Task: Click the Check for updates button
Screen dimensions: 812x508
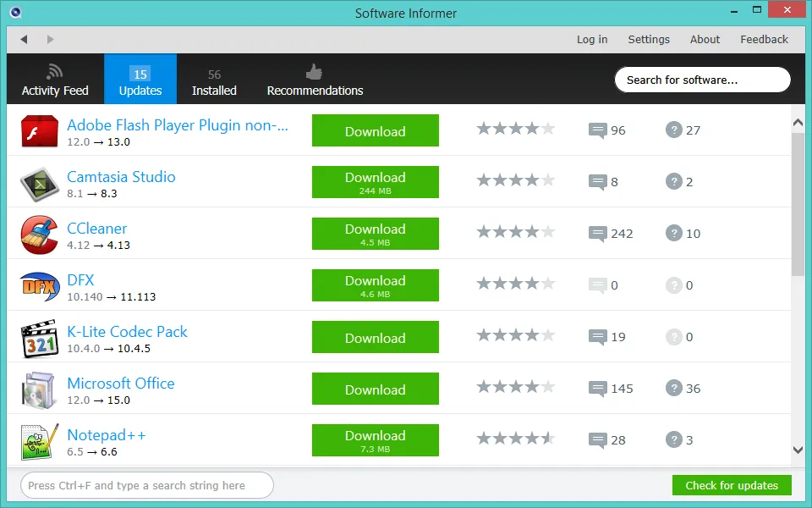Action: point(732,485)
